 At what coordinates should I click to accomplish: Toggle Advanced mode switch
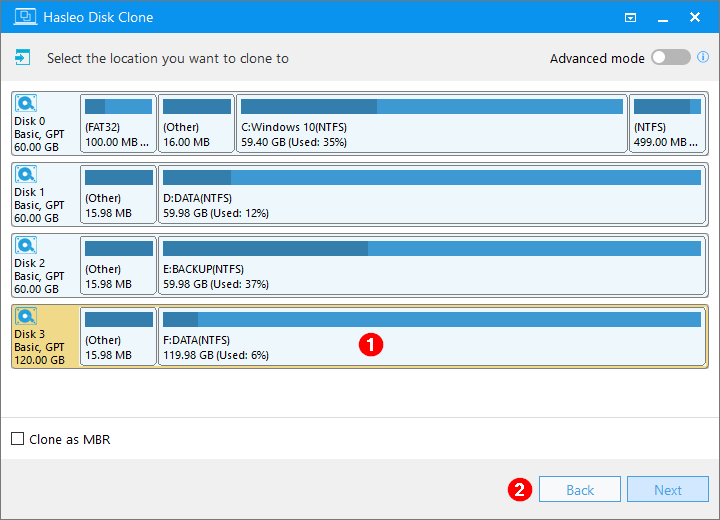click(x=671, y=57)
